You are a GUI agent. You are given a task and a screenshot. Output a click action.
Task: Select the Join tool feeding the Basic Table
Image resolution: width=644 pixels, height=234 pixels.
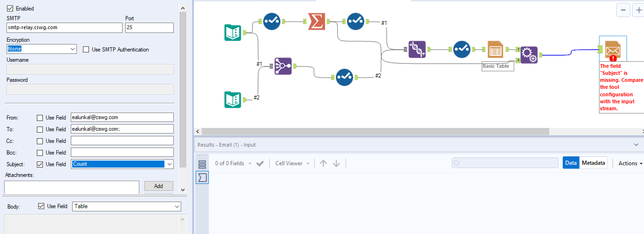[x=417, y=49]
